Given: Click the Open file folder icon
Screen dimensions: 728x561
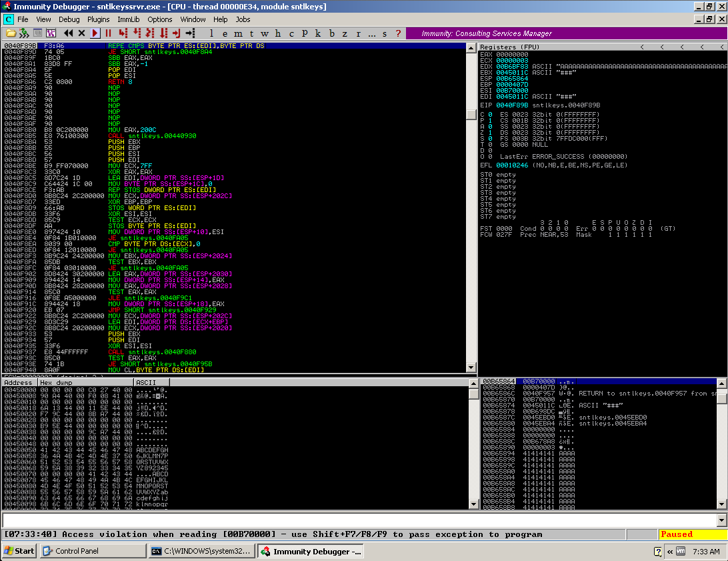Looking at the screenshot, I should [11, 33].
